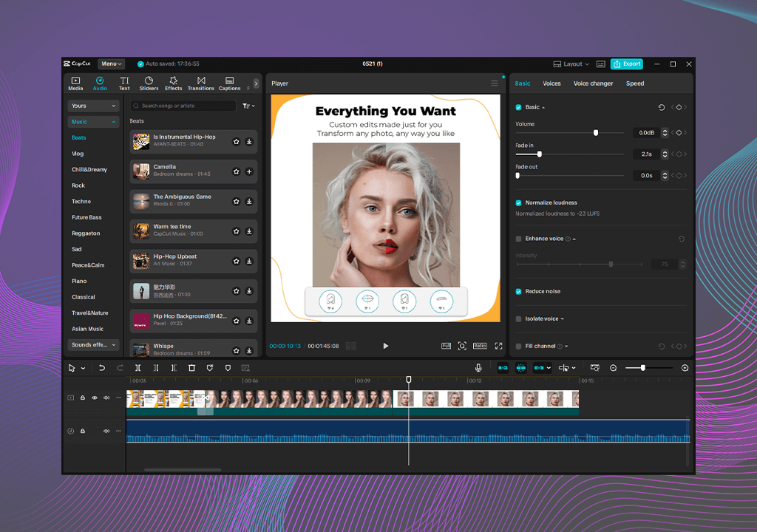The image size is (757, 532).
Task: Download the Is Instrumental Hip-Hop track
Action: click(x=249, y=142)
